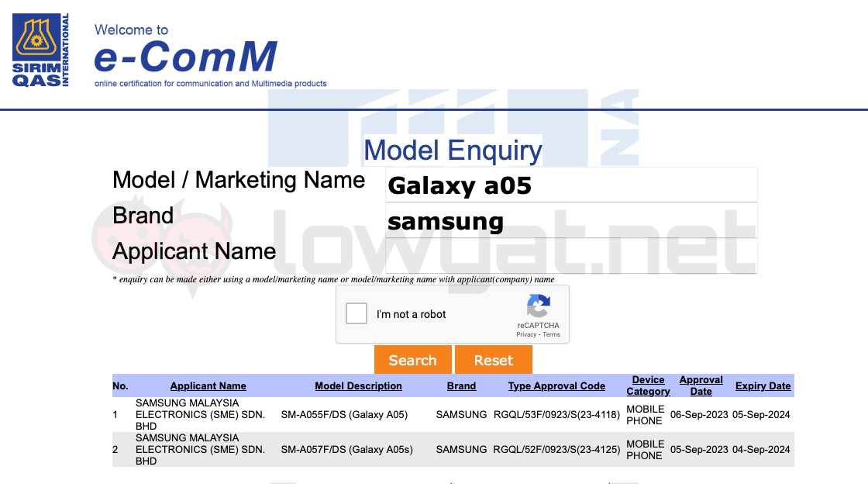
Task: Click approval date 06-Sep-2023
Action: (x=699, y=415)
